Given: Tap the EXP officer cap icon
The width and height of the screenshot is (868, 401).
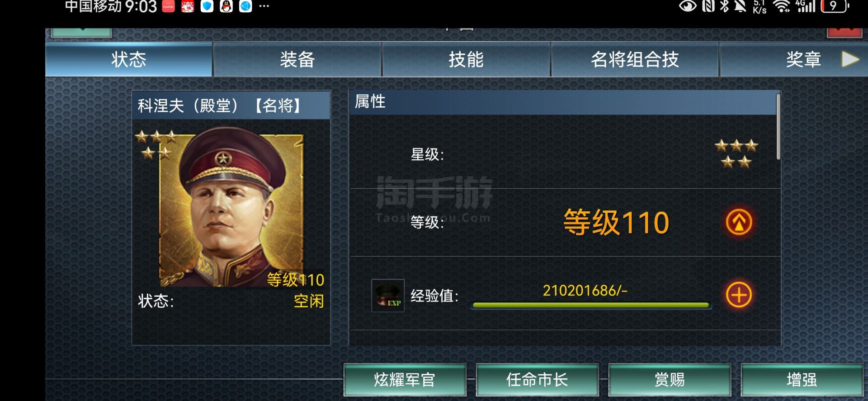Looking at the screenshot, I should (x=388, y=296).
